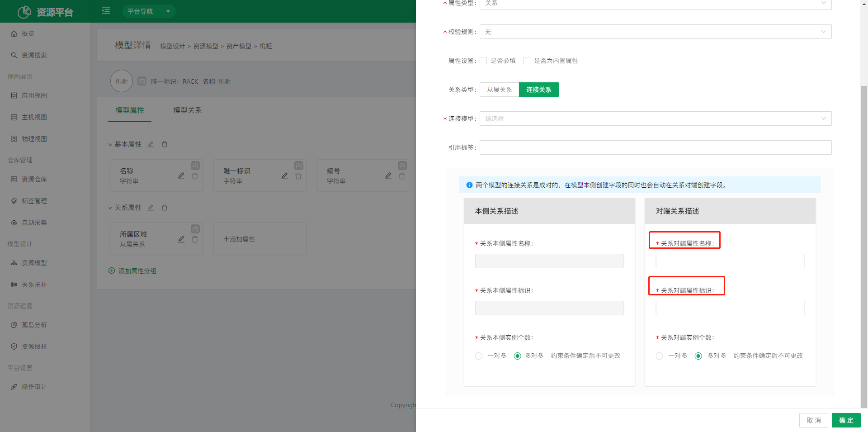The height and width of the screenshot is (432, 868).
Task: Select 一对多 for 本侧实例个数
Action: [479, 356]
